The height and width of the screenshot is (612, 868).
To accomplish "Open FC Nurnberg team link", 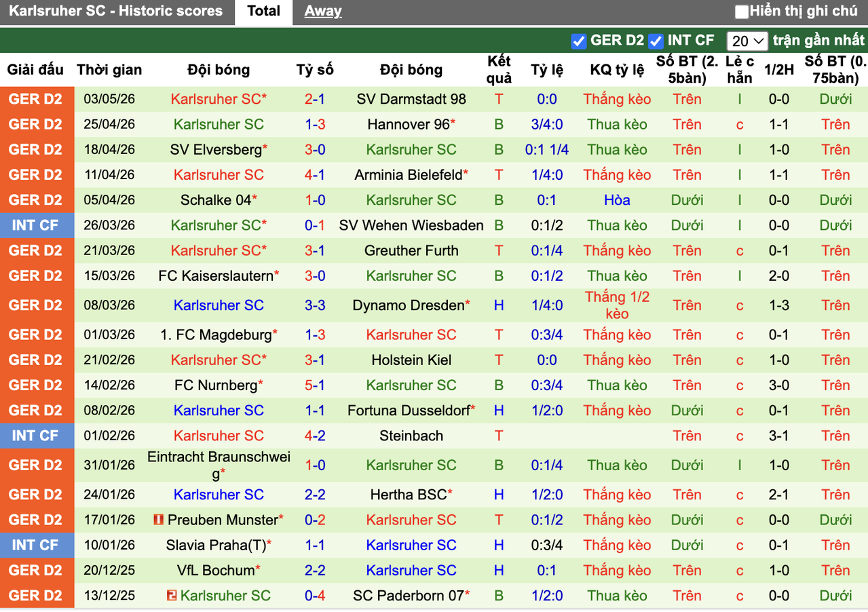I will click(x=215, y=385).
